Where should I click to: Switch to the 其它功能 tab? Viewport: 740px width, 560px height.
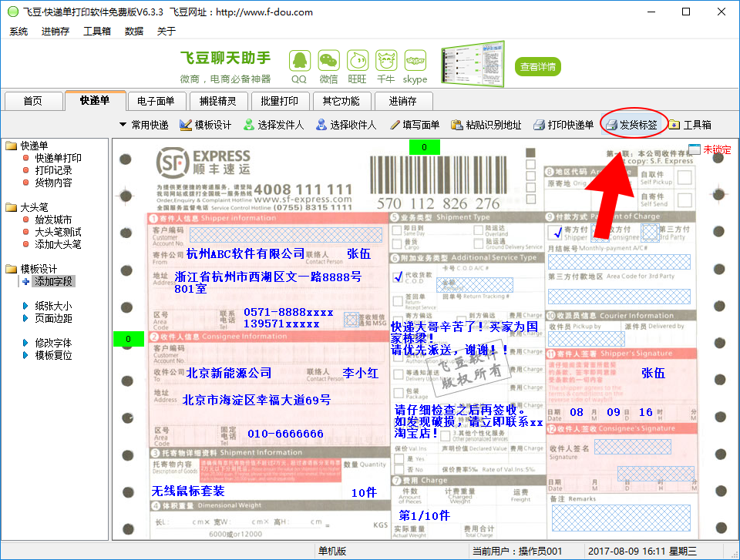pyautogui.click(x=341, y=101)
